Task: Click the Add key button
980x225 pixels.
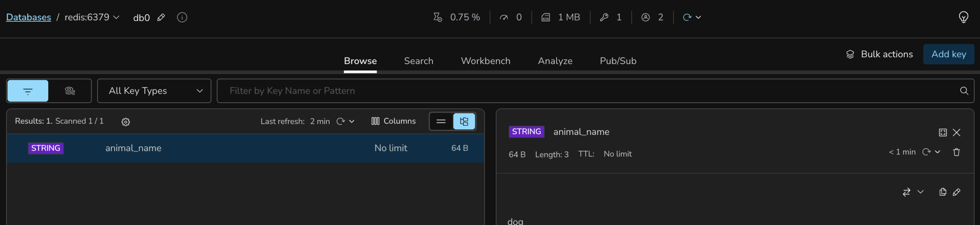Action: [949, 54]
